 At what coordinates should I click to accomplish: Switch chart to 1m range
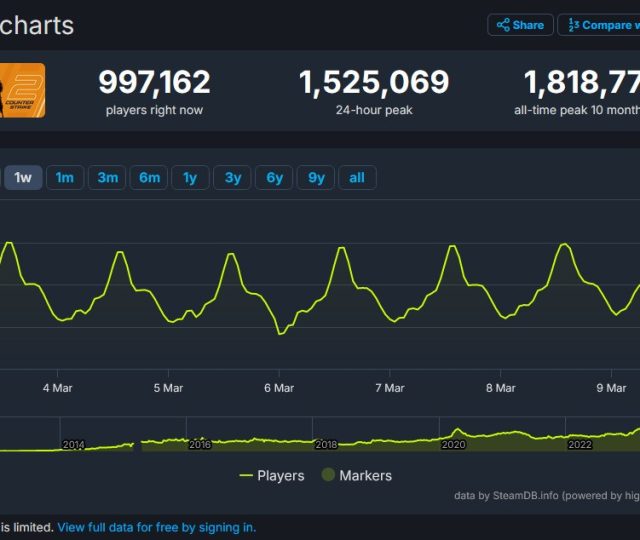(x=65, y=178)
